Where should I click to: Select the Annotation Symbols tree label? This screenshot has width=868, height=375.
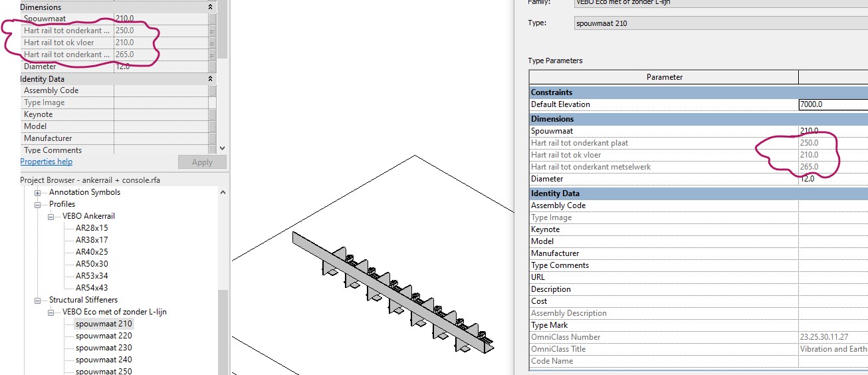[85, 192]
